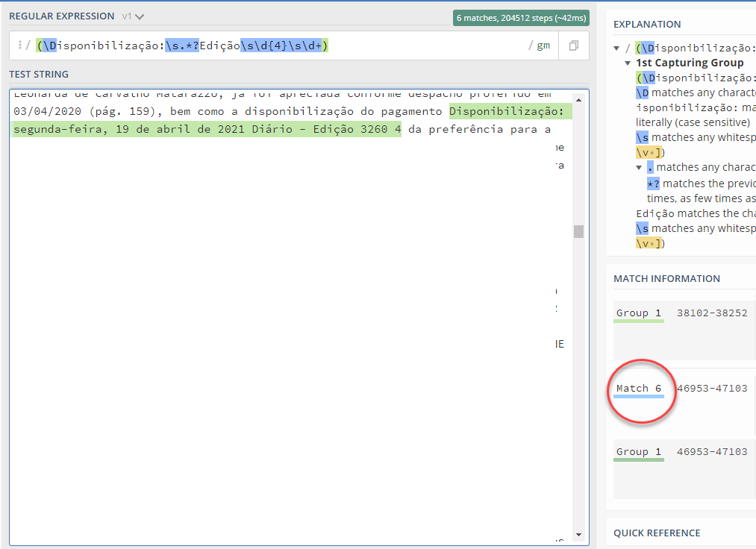The image size is (756, 549).
Task: Select the Match 6 label
Action: click(x=638, y=389)
